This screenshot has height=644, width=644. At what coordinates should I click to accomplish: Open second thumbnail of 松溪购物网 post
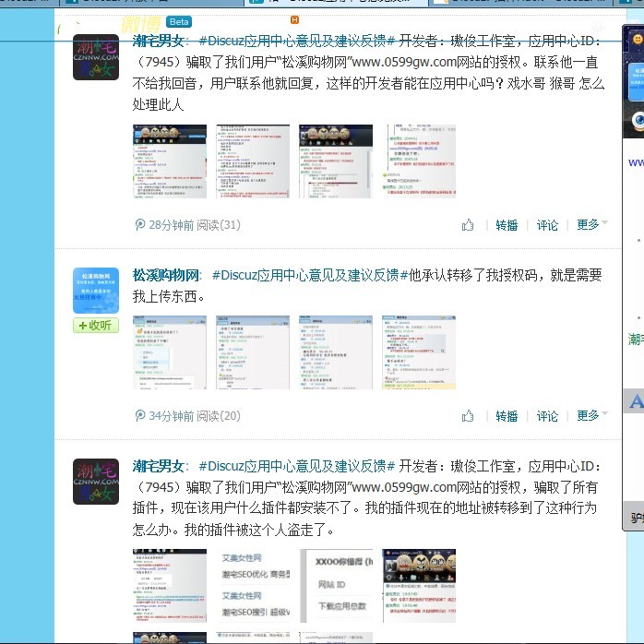point(253,352)
